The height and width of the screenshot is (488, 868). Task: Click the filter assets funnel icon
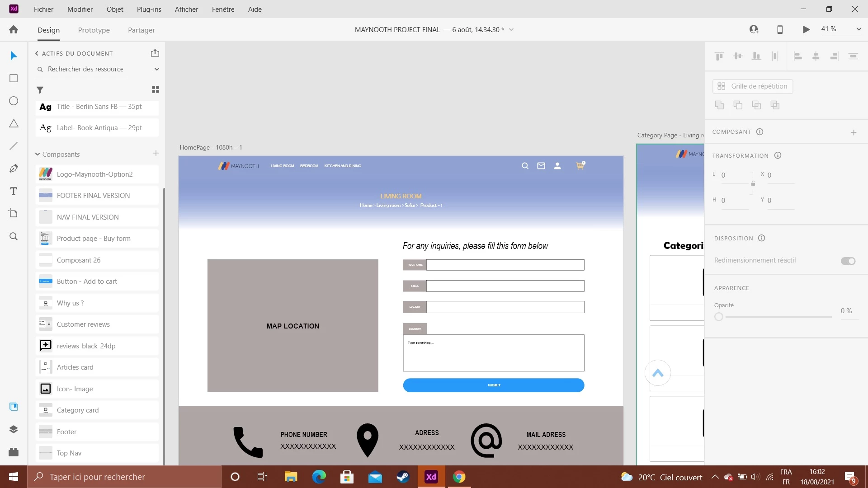40,90
